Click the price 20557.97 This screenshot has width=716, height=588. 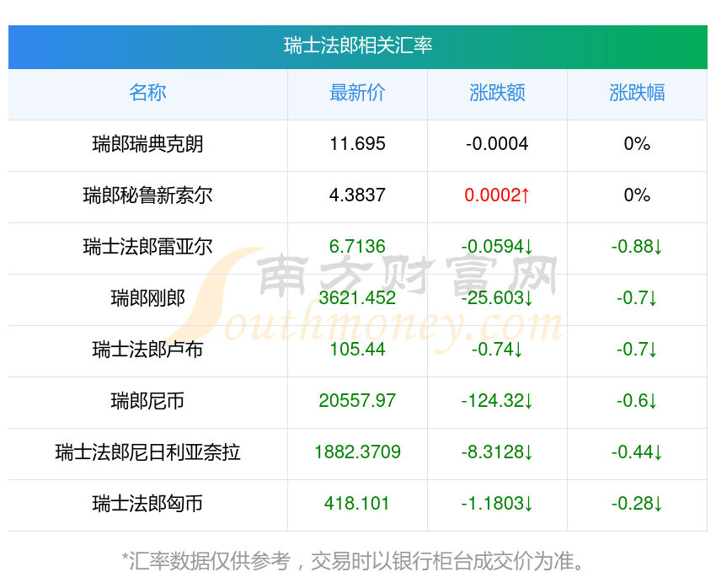point(357,401)
